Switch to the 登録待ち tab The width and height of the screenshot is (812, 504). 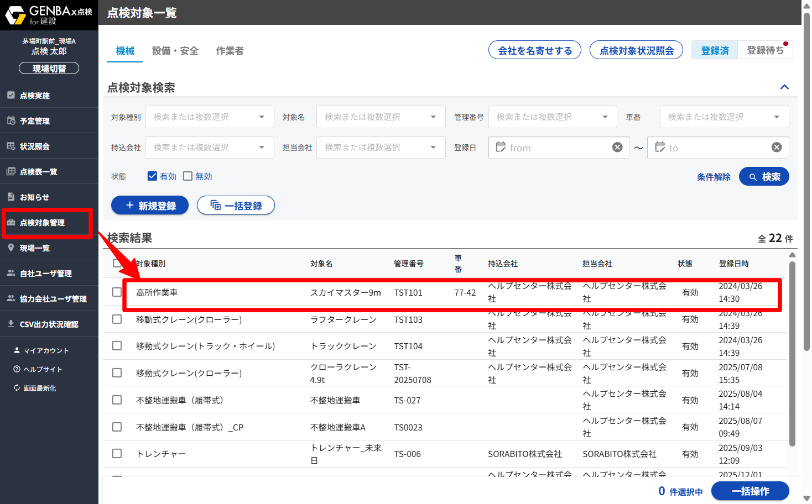click(x=765, y=50)
